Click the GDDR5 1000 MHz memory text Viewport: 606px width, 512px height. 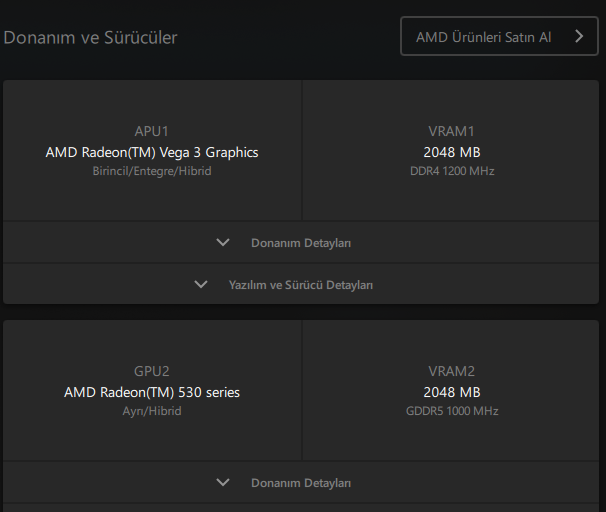coord(451,411)
